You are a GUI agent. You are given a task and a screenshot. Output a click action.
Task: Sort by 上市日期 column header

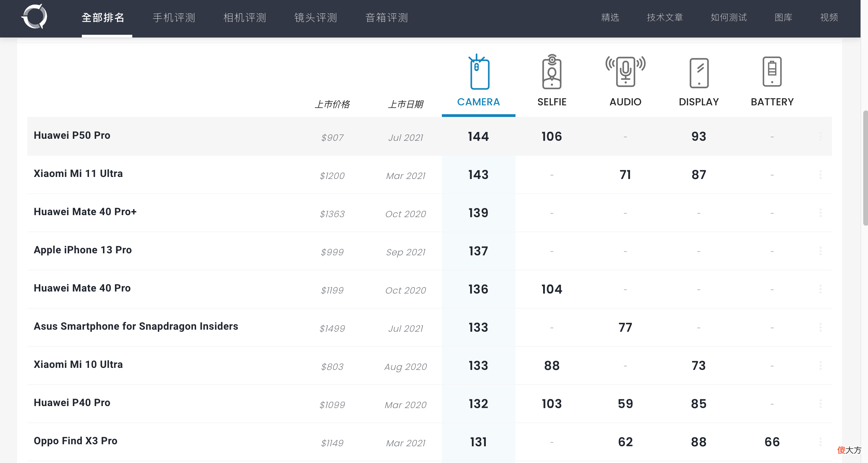click(406, 104)
